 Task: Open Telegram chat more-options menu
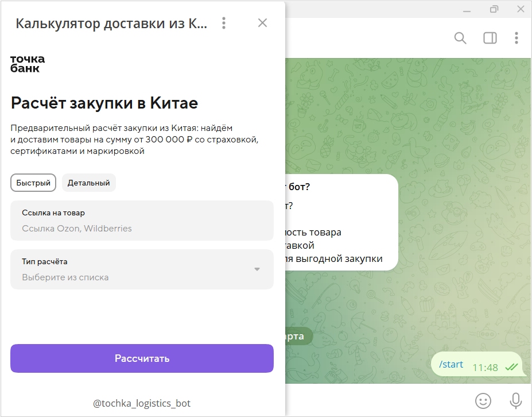tap(517, 38)
